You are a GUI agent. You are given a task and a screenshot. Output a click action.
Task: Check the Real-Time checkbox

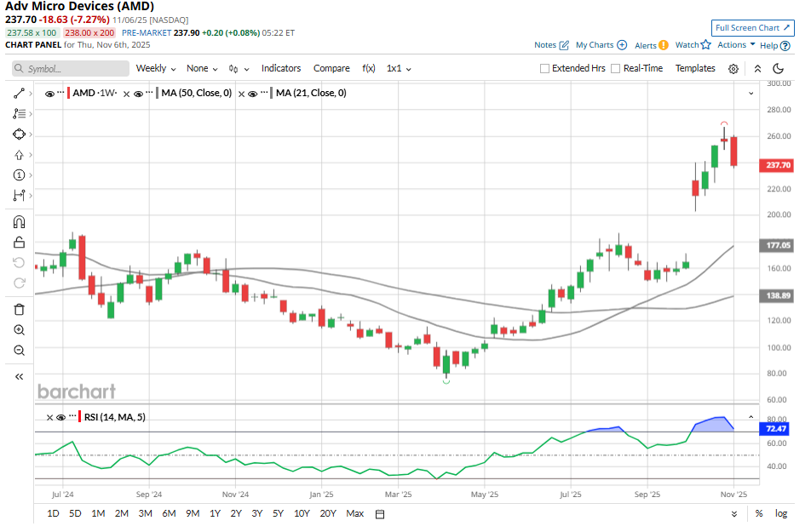[x=616, y=69]
